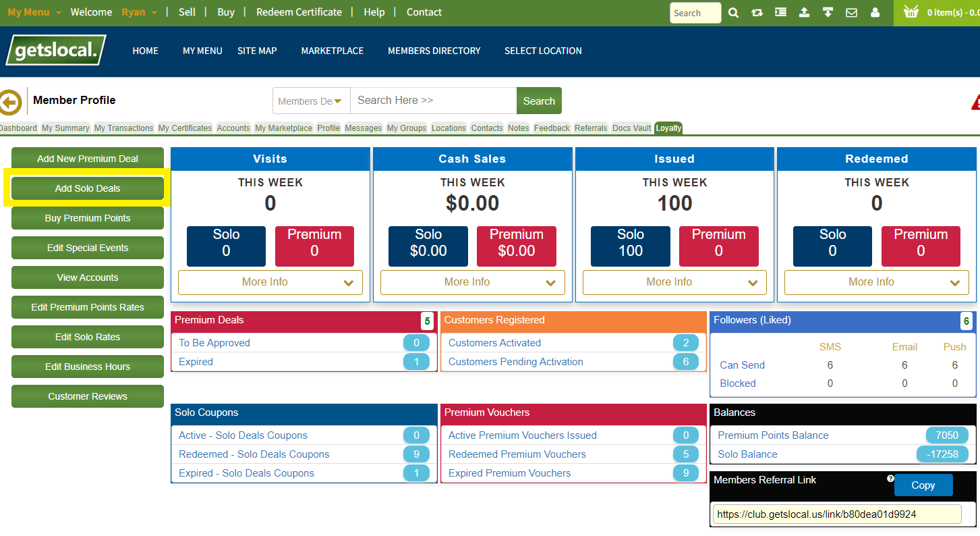Click the Contact link in the top bar

pyautogui.click(x=424, y=12)
